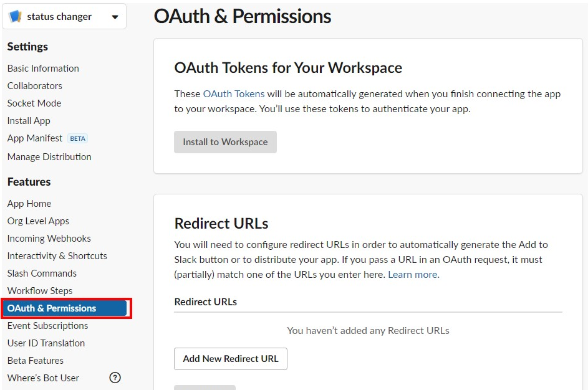The width and height of the screenshot is (588, 390).
Task: Open the App Home feature page
Action: coord(29,204)
